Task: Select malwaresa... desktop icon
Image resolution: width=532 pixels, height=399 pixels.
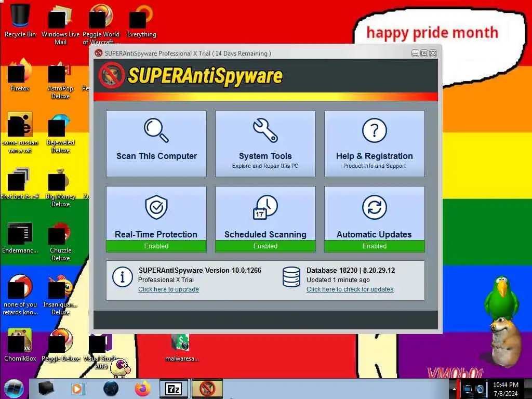Action: tap(182, 348)
